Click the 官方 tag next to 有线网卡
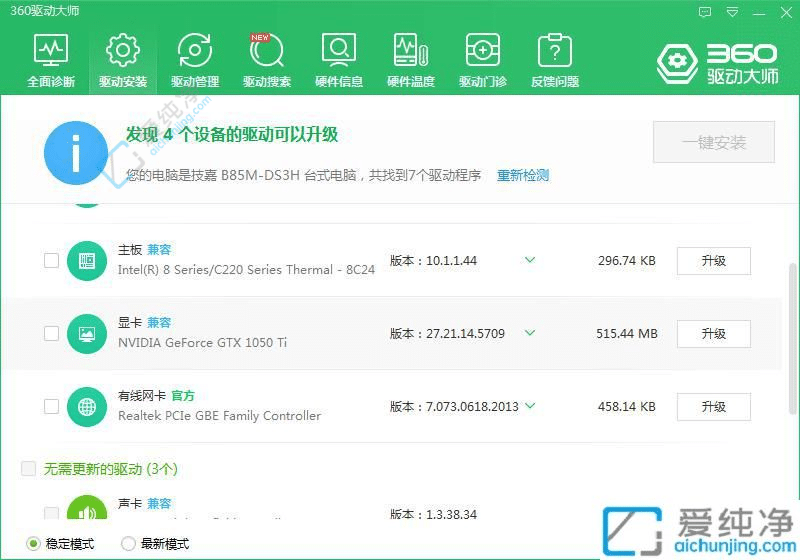 tap(183, 395)
